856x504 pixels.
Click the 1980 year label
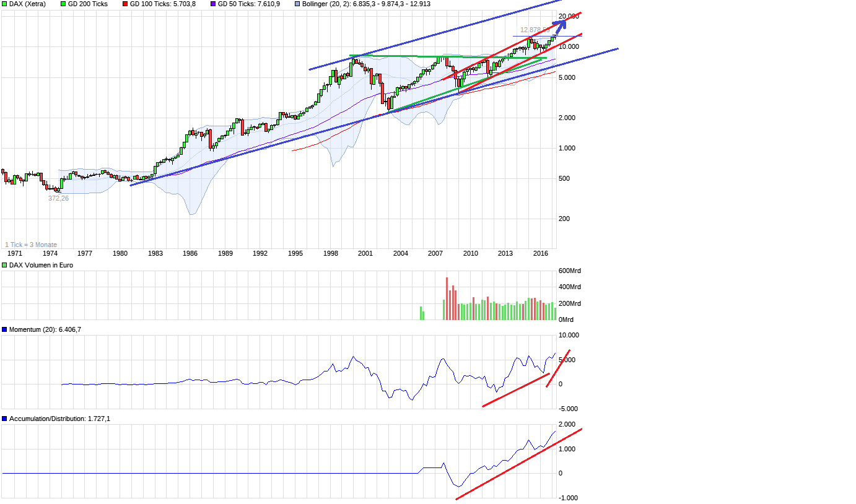tap(120, 253)
